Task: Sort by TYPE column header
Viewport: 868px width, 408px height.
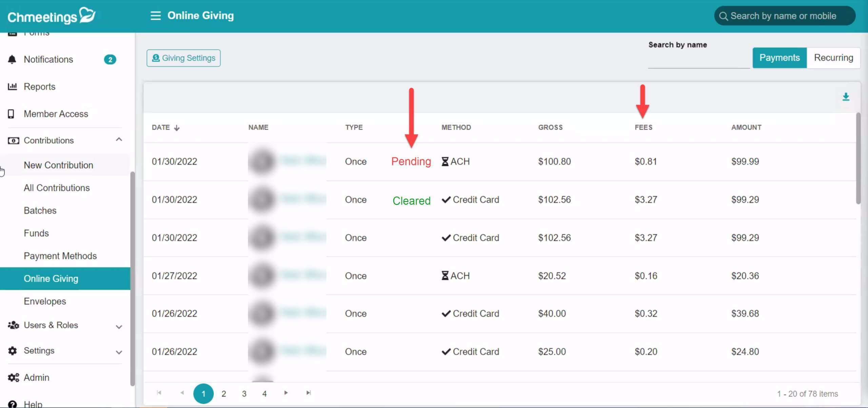Action: click(x=354, y=127)
